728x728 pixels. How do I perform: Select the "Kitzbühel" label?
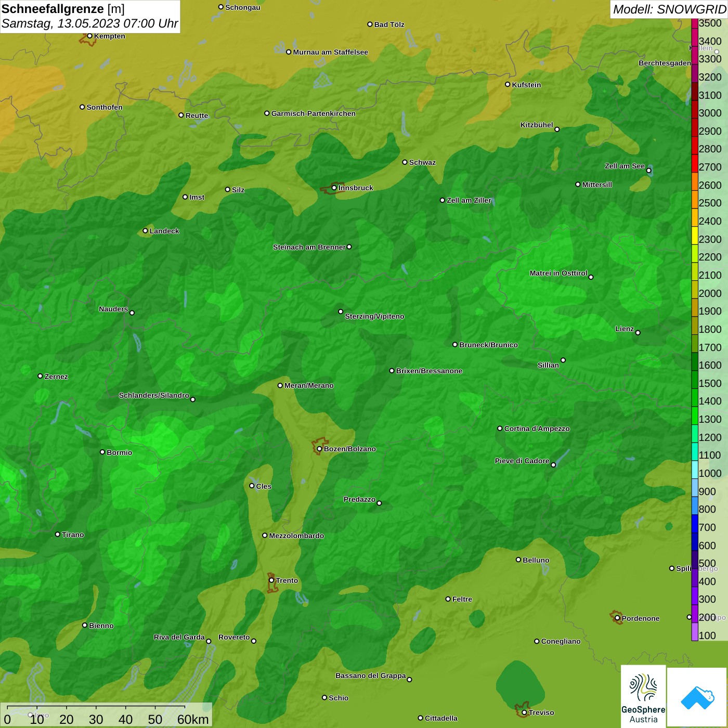click(537, 125)
